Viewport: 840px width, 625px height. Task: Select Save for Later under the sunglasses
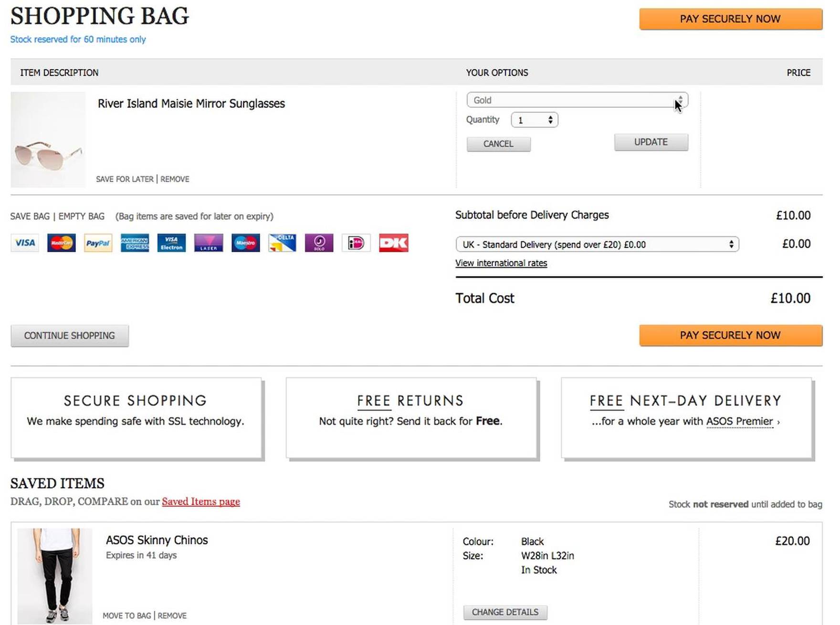[x=125, y=179]
